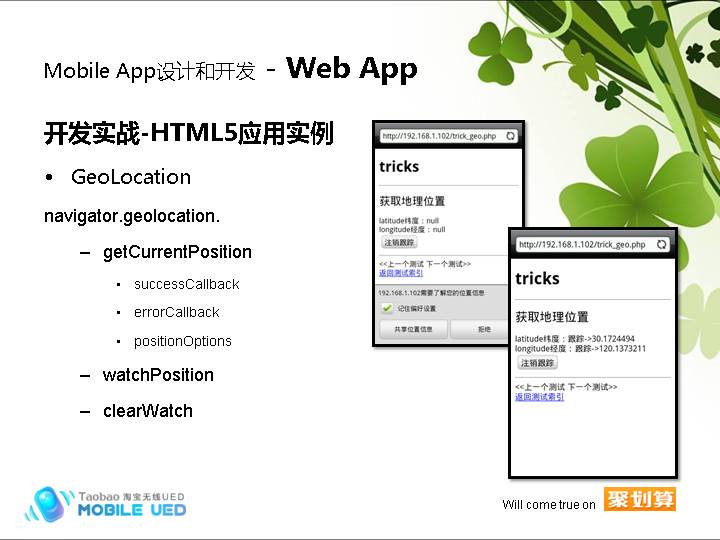
Task: Click the positionOptions sub-bullet
Action: point(182,341)
